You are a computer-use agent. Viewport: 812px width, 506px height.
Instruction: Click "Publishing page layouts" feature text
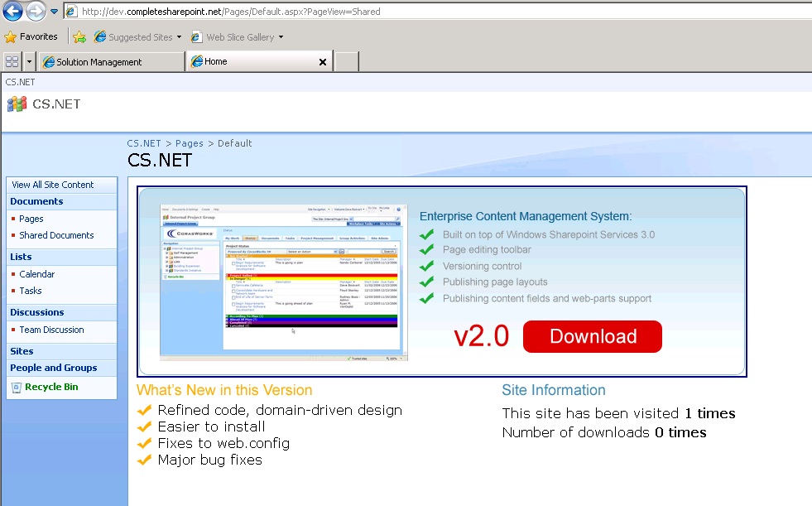pos(495,282)
